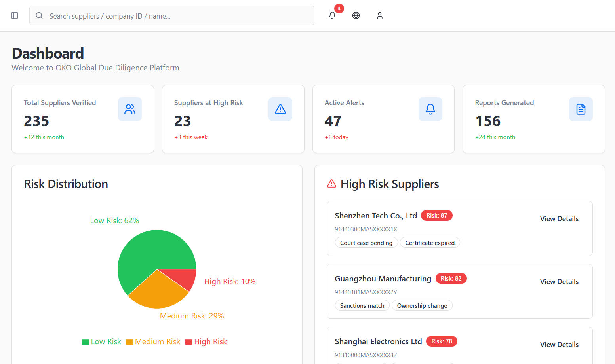615x364 pixels.
Task: Toggle High Risk legend item
Action: pyautogui.click(x=206, y=342)
